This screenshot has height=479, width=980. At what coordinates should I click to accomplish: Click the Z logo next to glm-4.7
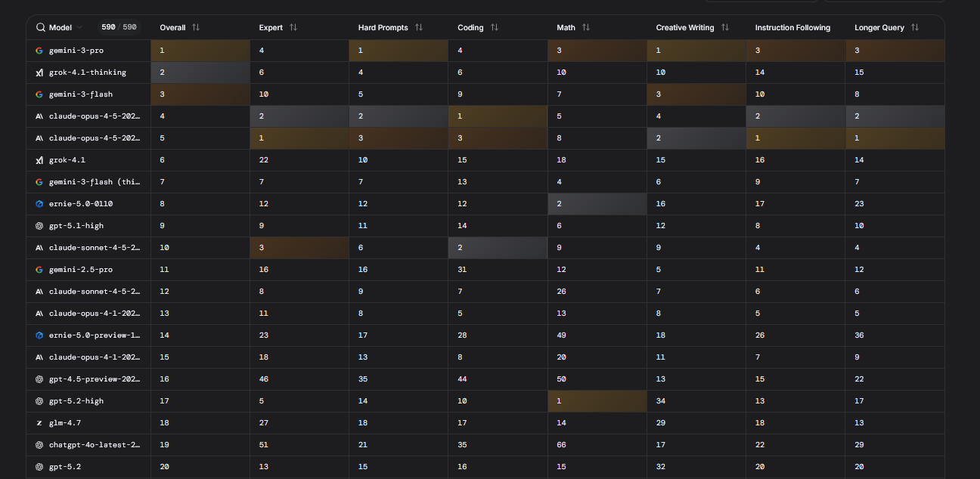[39, 423]
